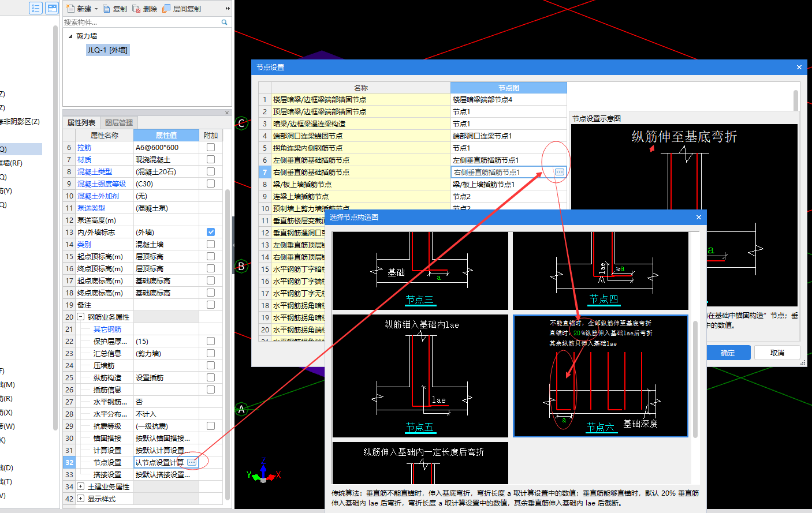Toggle 类别 additional checkbox
This screenshot has width=812, height=513.
pyautogui.click(x=211, y=244)
